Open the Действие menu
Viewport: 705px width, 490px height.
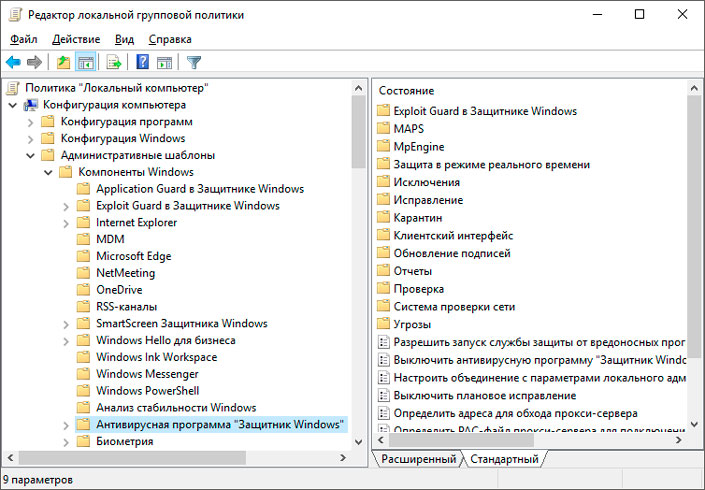tap(76, 39)
